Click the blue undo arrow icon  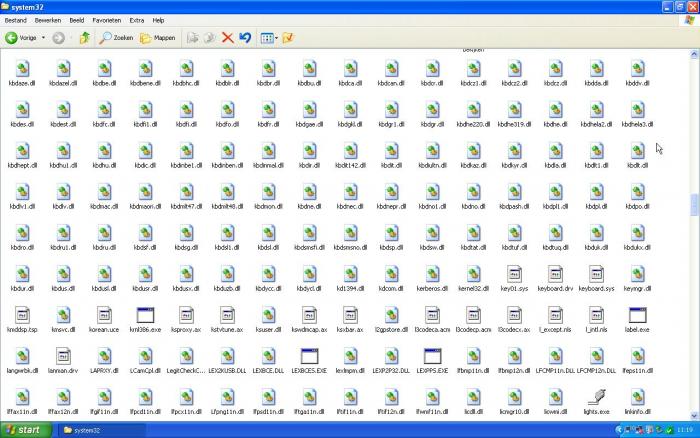pyautogui.click(x=245, y=38)
